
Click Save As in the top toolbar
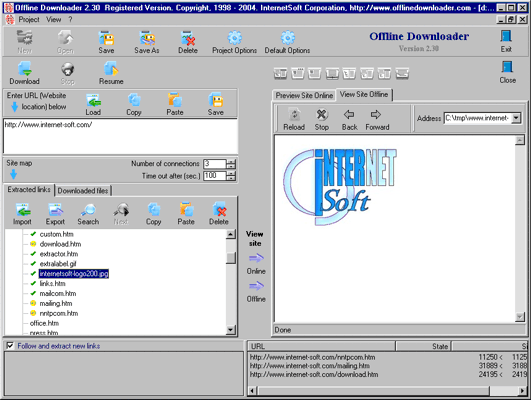pos(147,38)
